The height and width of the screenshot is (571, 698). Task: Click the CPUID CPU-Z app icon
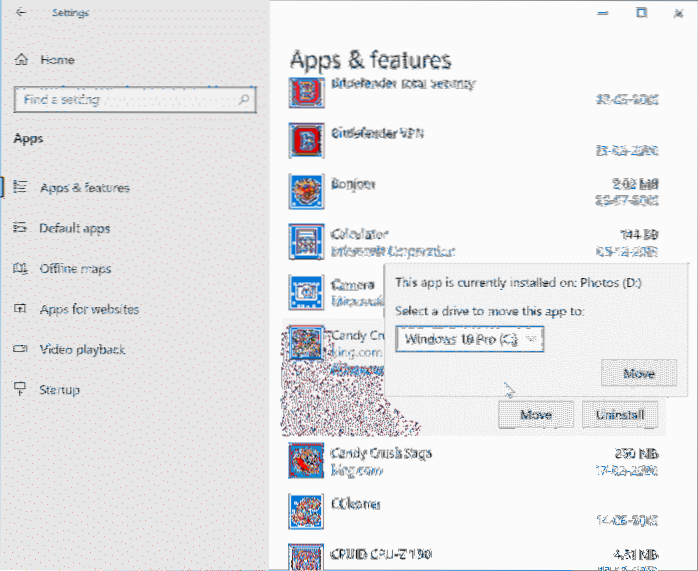point(304,557)
